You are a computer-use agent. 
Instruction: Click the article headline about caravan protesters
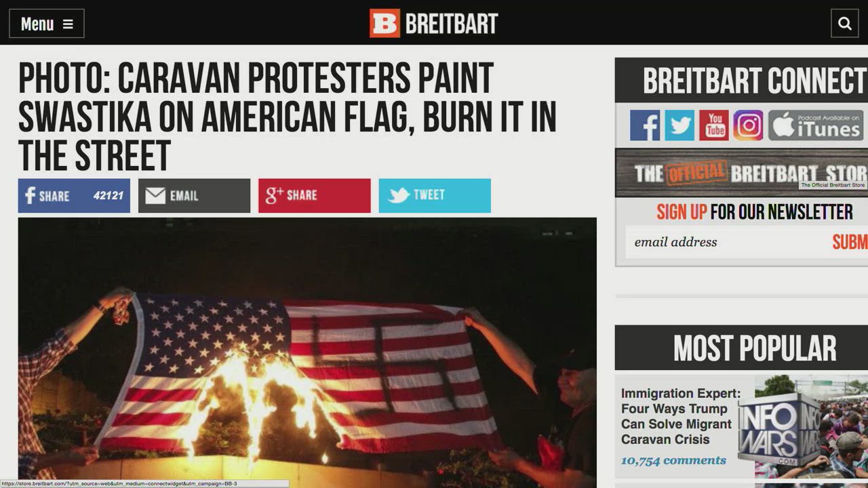pyautogui.click(x=288, y=117)
